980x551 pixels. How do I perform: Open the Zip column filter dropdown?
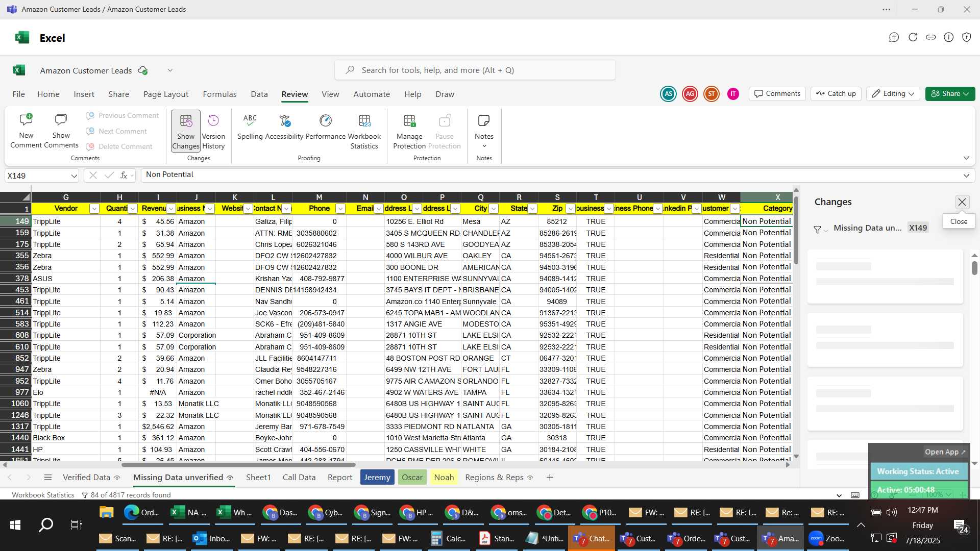click(x=571, y=209)
